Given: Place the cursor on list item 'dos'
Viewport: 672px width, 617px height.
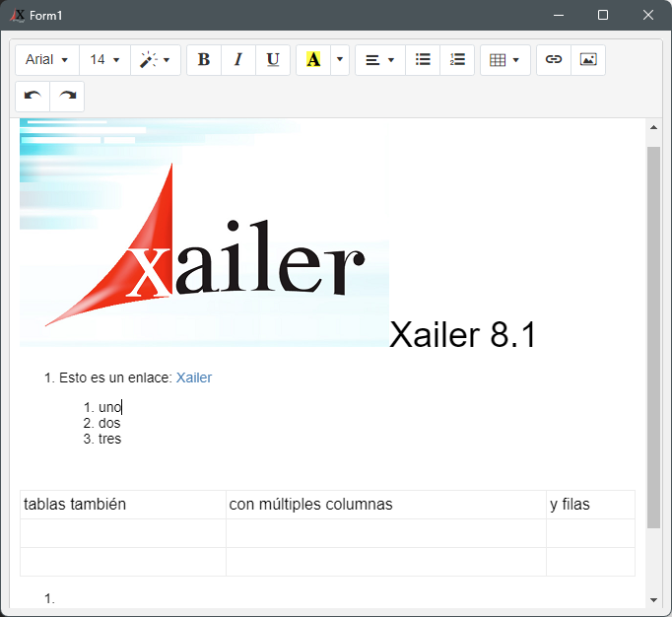Looking at the screenshot, I should (x=109, y=423).
